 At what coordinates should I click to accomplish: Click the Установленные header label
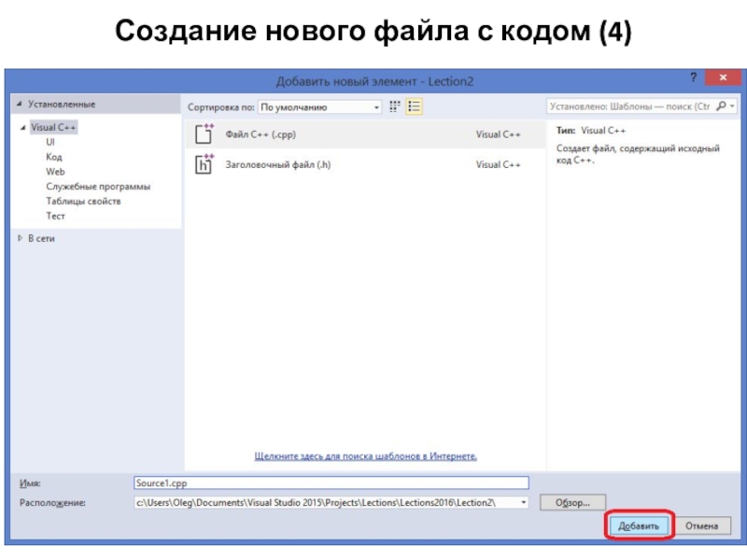click(x=62, y=104)
